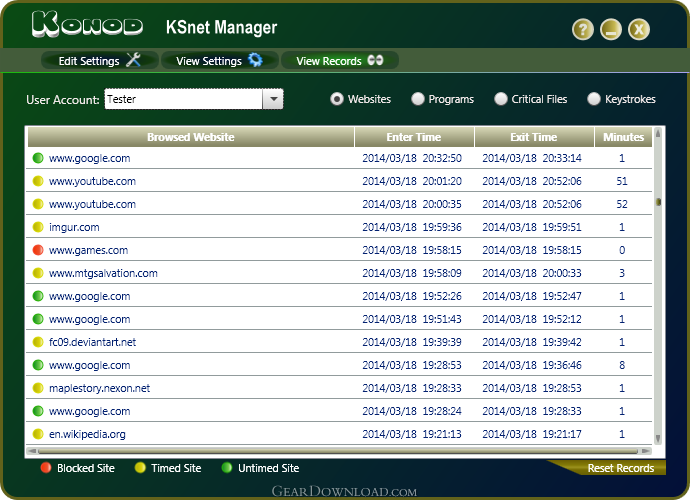Select the Programs radio button

[x=418, y=99]
